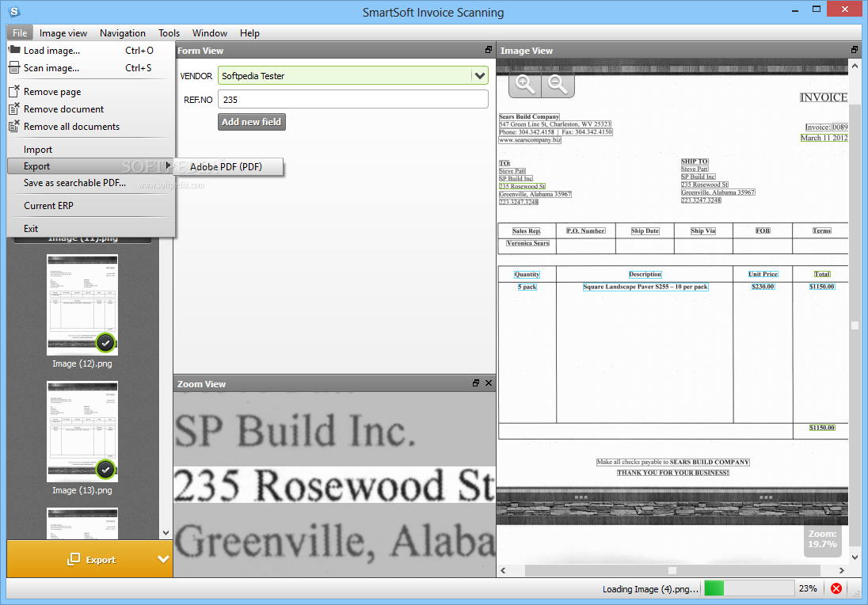The width and height of the screenshot is (868, 605).
Task: Select Export in File menu
Action: tap(91, 166)
